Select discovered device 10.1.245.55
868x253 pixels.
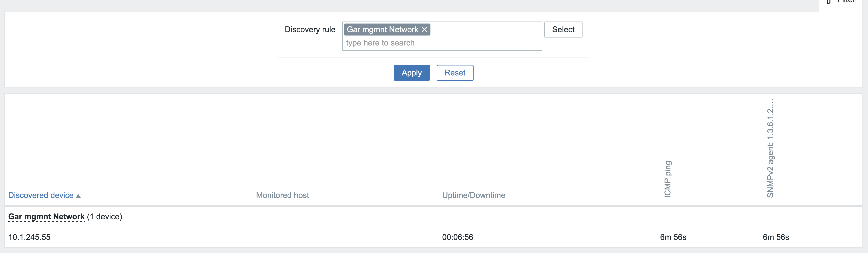coord(29,237)
